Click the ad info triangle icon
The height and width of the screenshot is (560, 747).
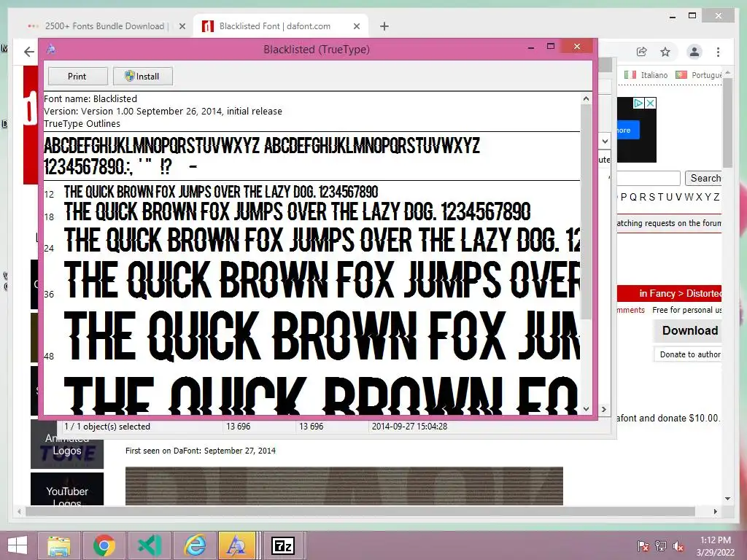pyautogui.click(x=638, y=103)
